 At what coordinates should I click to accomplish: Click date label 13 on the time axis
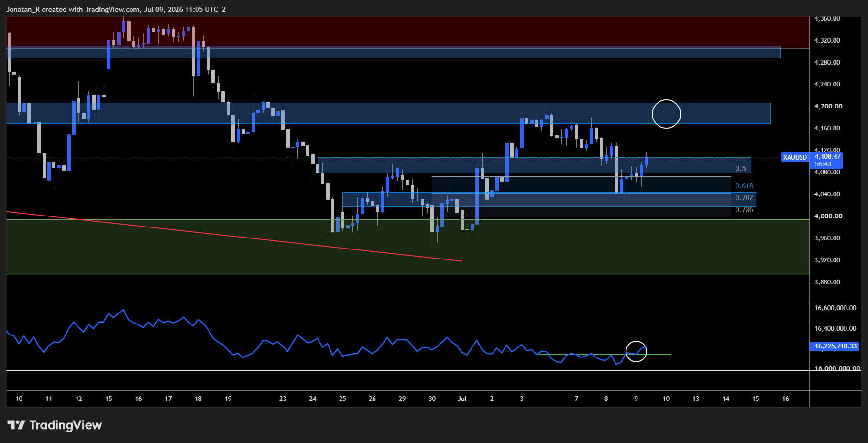(696, 399)
